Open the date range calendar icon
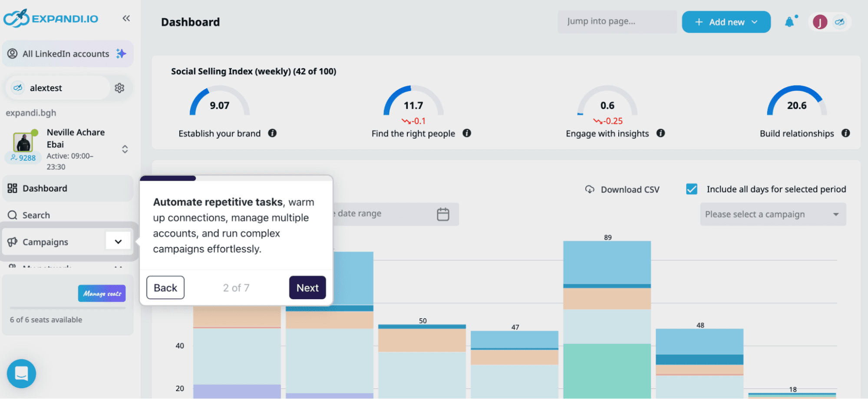The height and width of the screenshot is (399, 868). coord(442,214)
